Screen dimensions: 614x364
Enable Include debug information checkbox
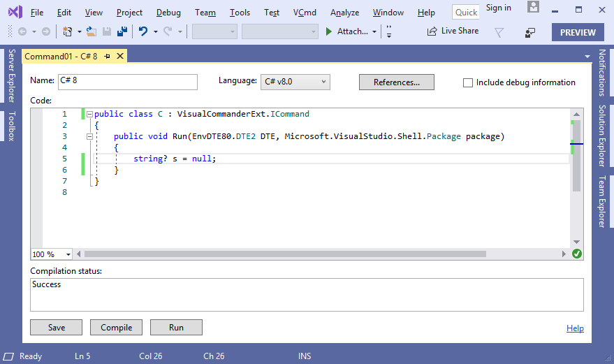[468, 82]
